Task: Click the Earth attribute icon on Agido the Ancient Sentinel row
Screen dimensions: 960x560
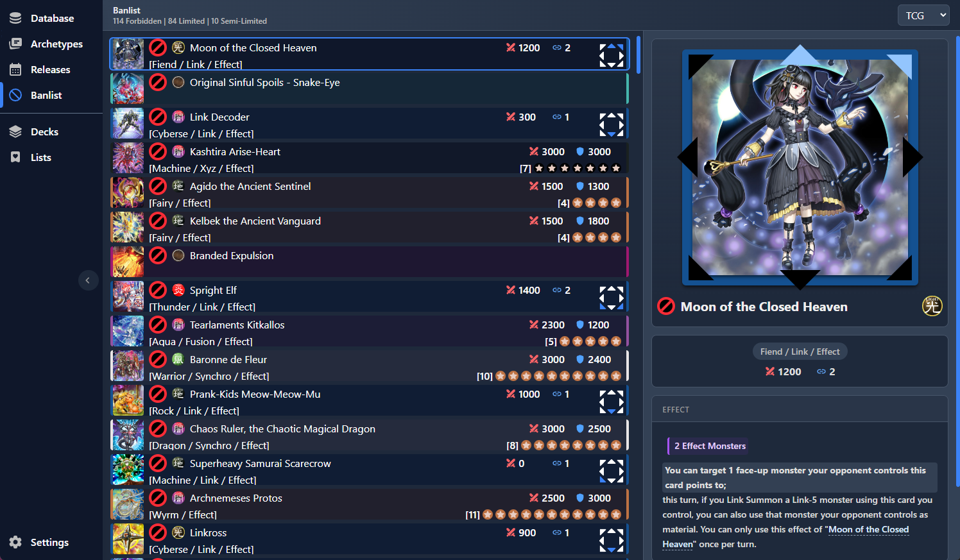Action: pos(178,186)
